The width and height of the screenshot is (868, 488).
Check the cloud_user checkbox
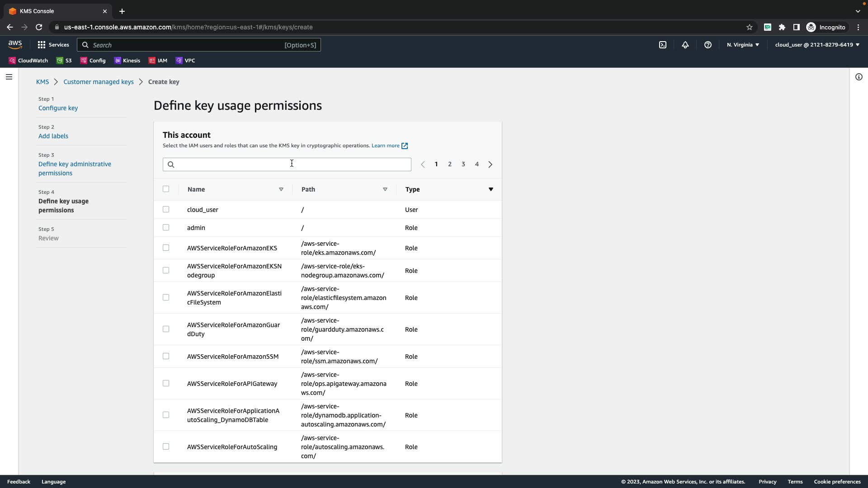tap(166, 210)
